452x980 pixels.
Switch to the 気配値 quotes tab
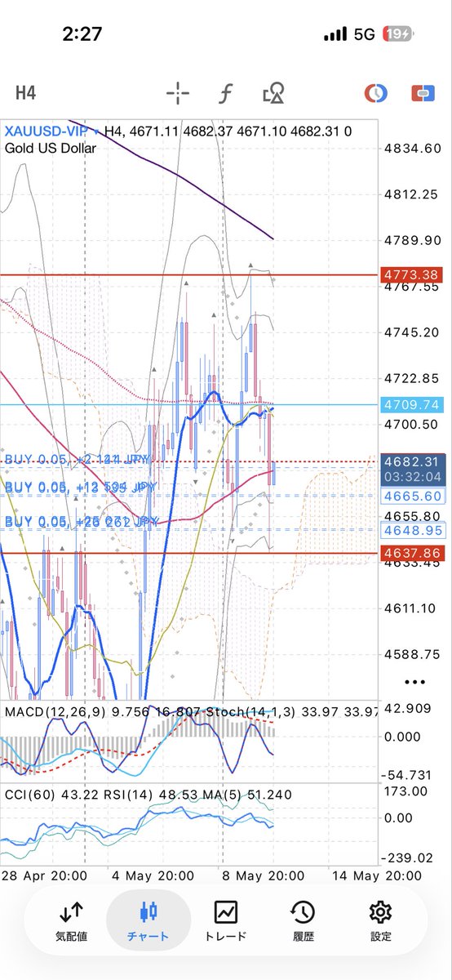coord(71,921)
